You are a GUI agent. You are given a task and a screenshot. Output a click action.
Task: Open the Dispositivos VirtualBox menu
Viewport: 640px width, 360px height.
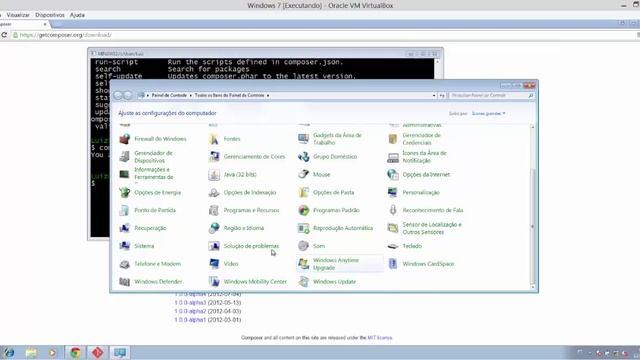[x=50, y=15]
